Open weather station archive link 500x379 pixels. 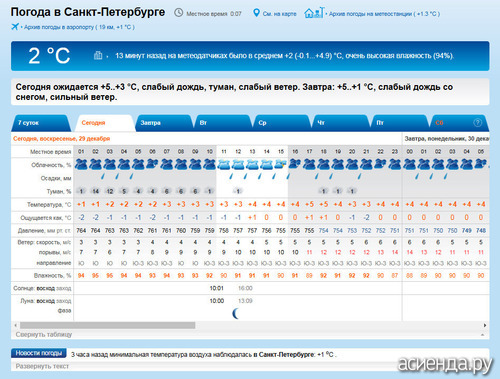(384, 14)
